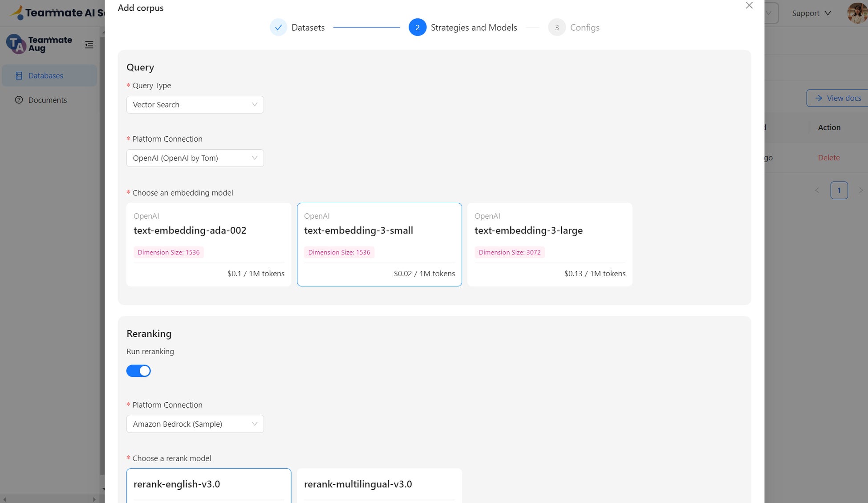The width and height of the screenshot is (868, 503).
Task: Click the Databases sidebar icon
Action: [19, 76]
